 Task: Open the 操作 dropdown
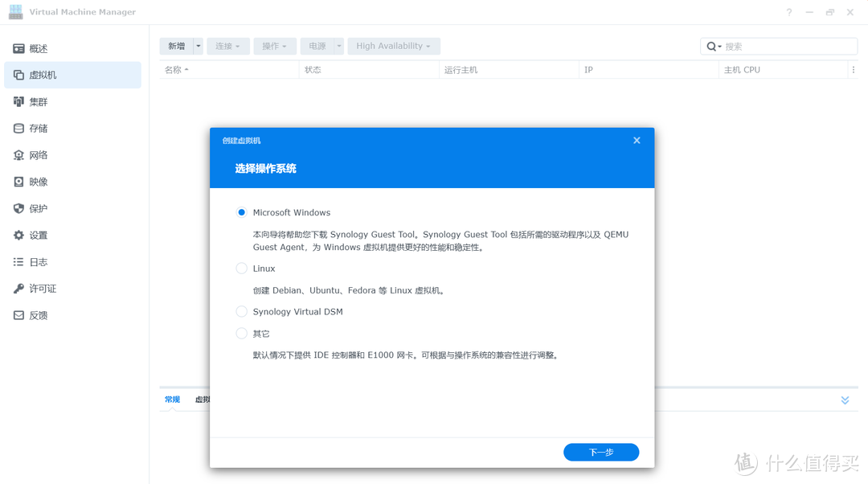275,46
